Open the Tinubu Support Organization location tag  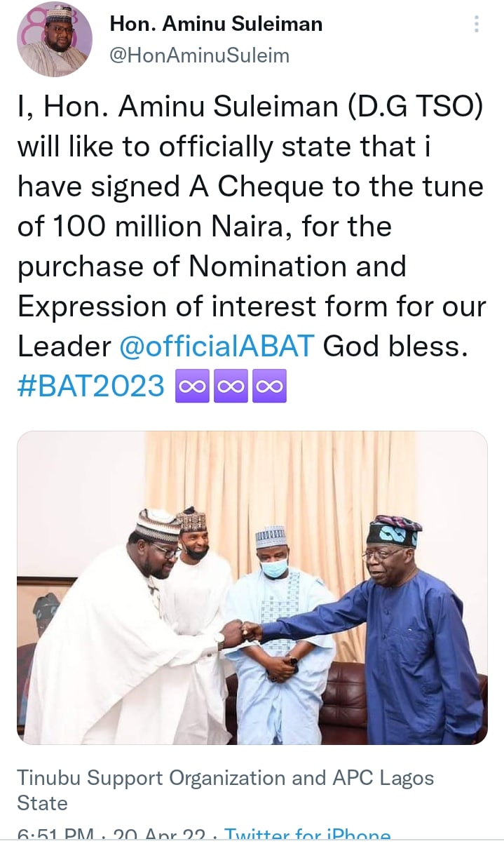click(225, 790)
